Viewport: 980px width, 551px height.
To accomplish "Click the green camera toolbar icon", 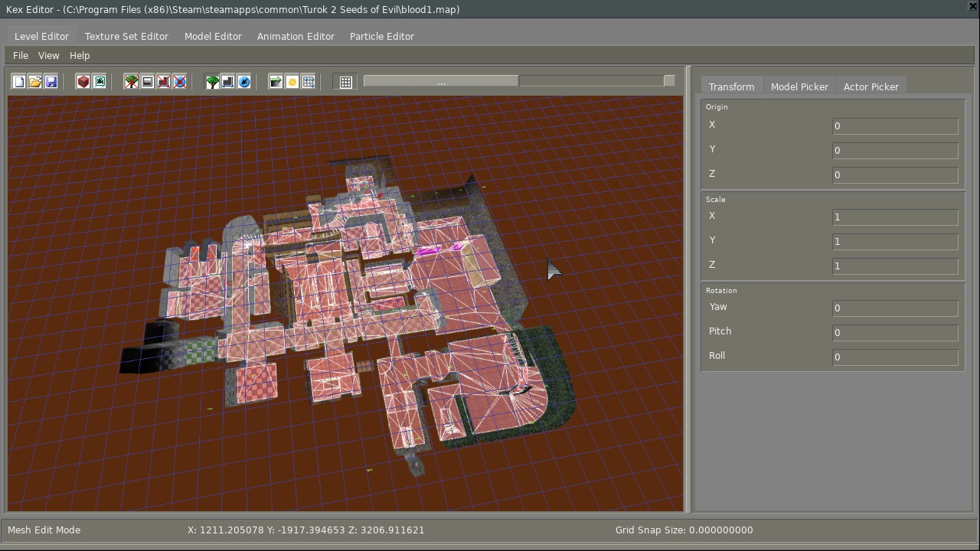I will coord(100,82).
